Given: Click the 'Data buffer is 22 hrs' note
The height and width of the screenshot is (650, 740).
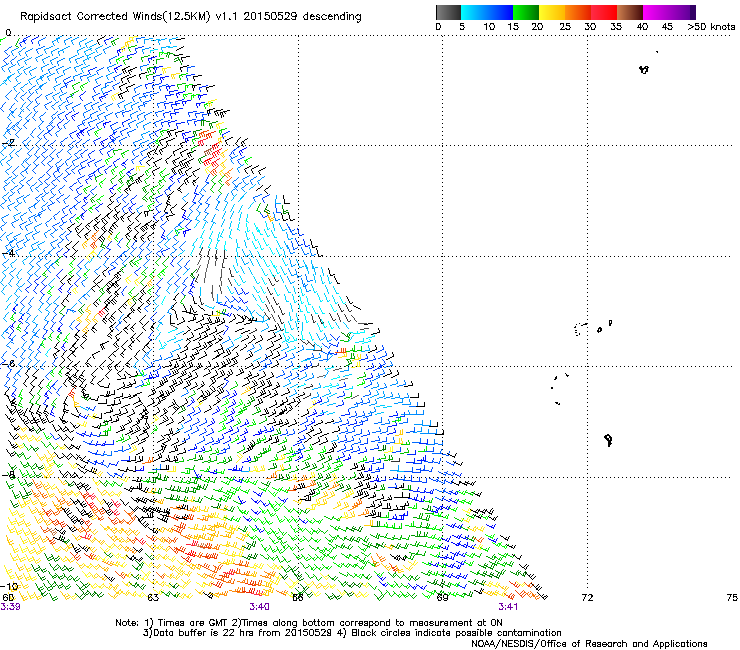Looking at the screenshot, I should coord(352,633).
